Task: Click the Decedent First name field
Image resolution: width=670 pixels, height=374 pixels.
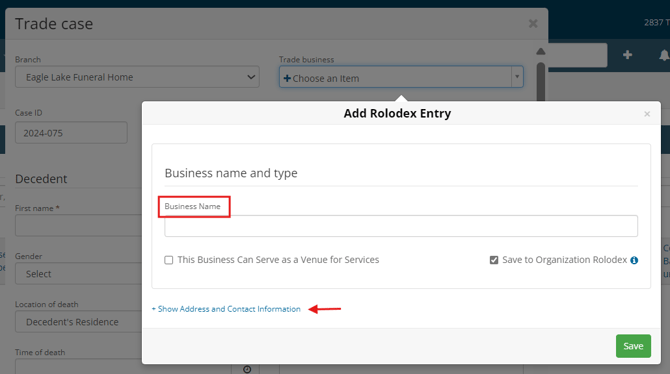Action: click(x=79, y=225)
